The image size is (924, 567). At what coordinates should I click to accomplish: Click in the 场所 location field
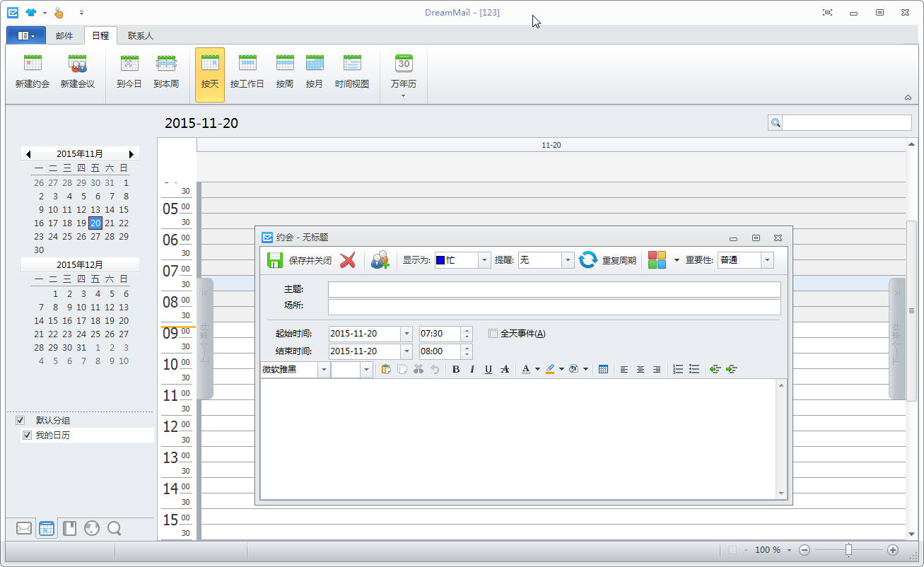(x=554, y=307)
